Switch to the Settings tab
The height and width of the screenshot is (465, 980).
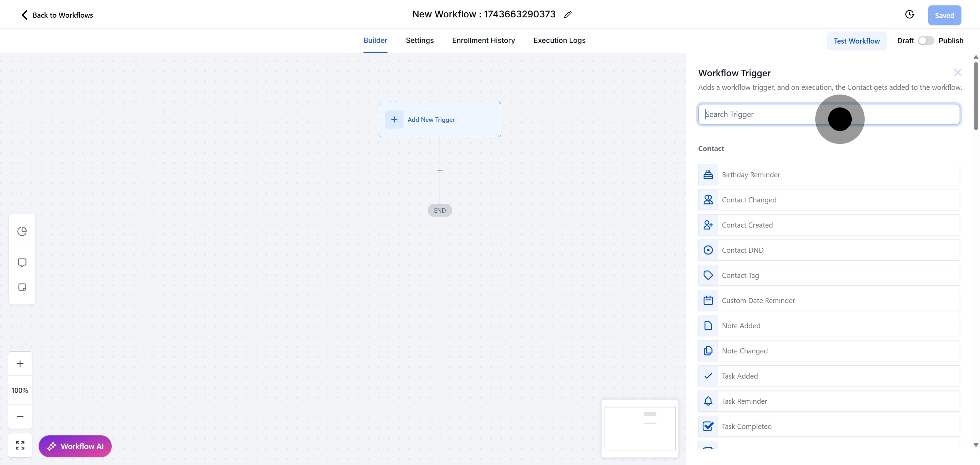point(419,40)
